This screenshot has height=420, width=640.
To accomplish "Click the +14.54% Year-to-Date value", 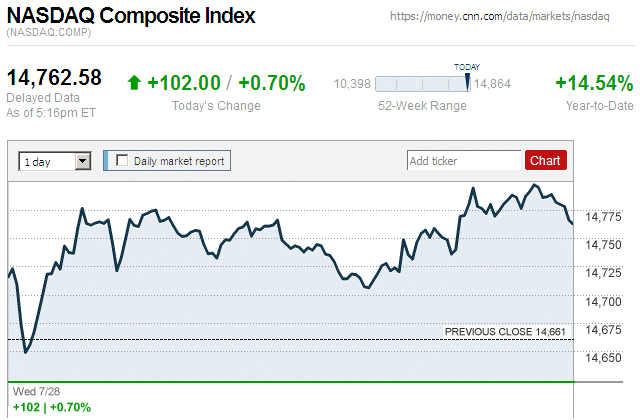I will [x=594, y=83].
